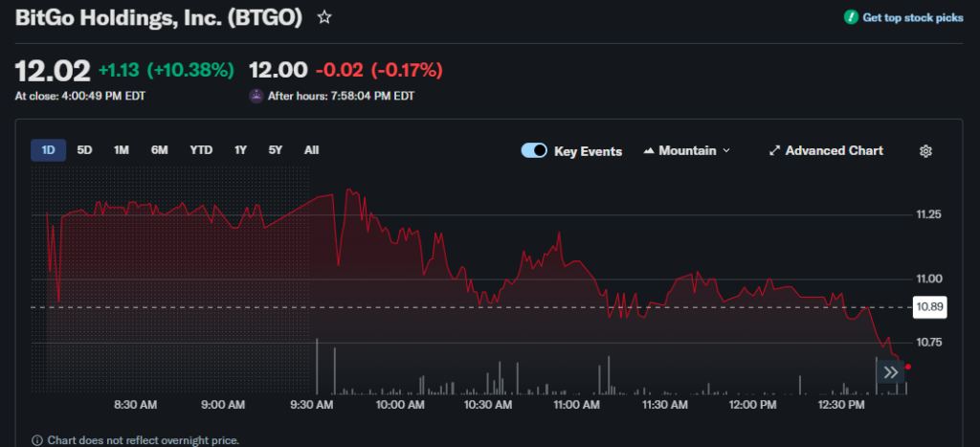Choose the 1M time range
The image size is (980, 447).
point(122,150)
